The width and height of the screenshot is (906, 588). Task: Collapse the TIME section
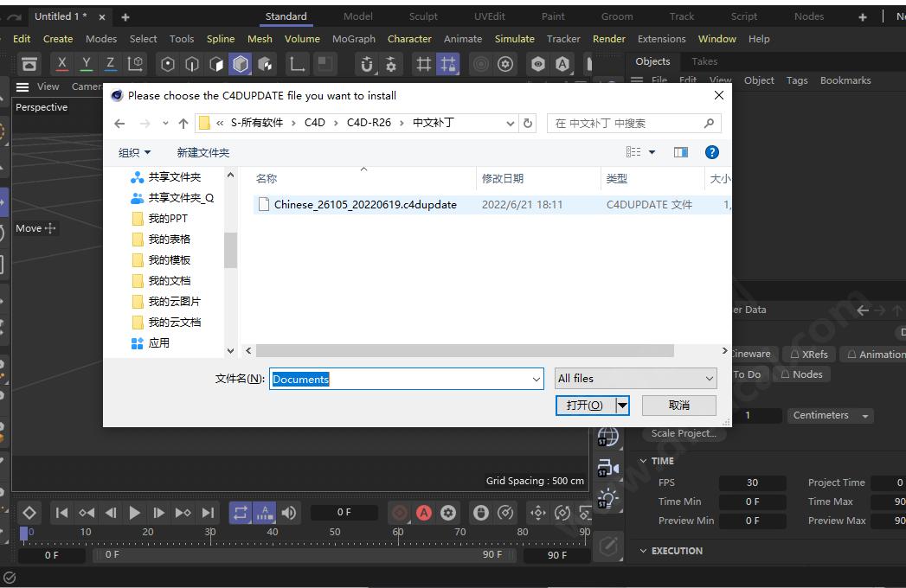coord(643,461)
